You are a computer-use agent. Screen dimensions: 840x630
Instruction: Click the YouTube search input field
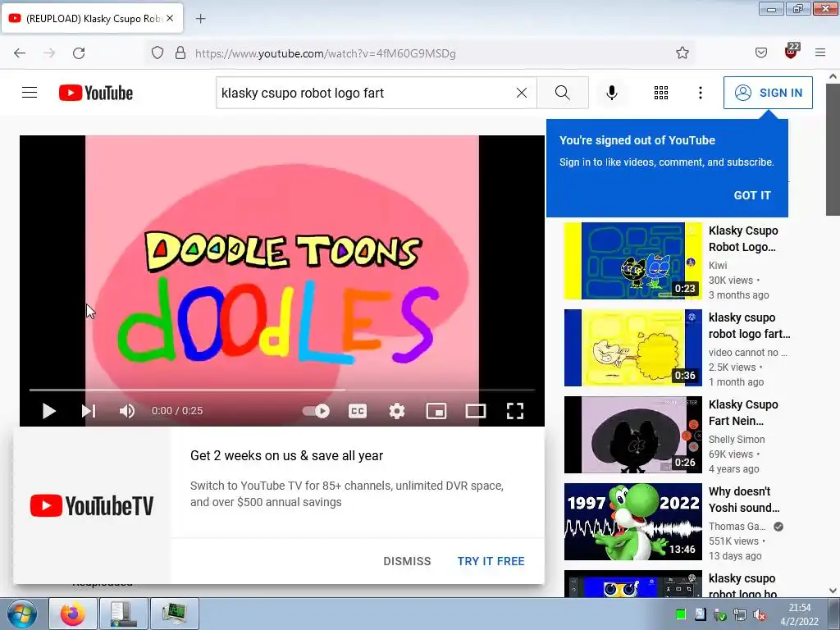364,93
